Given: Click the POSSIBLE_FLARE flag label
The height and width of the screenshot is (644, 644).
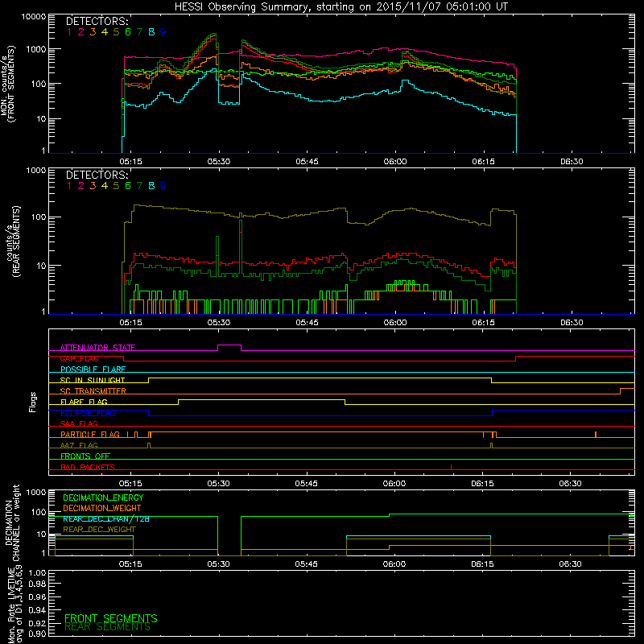Looking at the screenshot, I should point(93,369).
